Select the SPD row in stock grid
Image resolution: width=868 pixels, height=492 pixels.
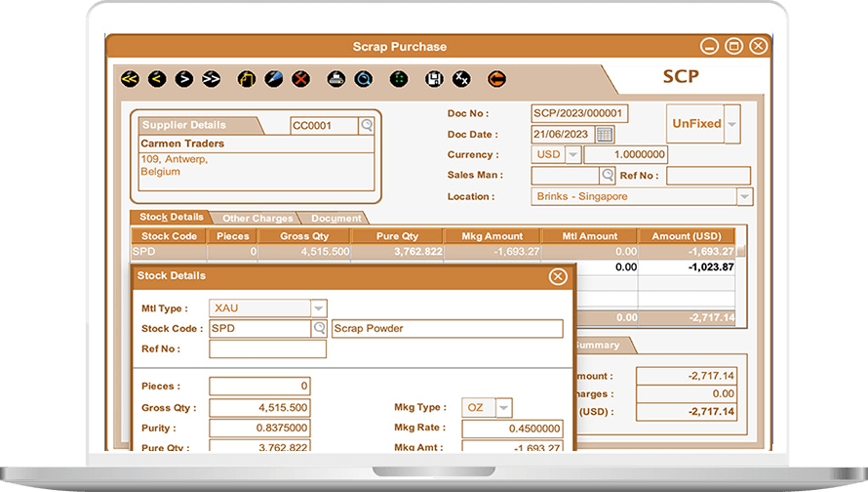coord(433,252)
